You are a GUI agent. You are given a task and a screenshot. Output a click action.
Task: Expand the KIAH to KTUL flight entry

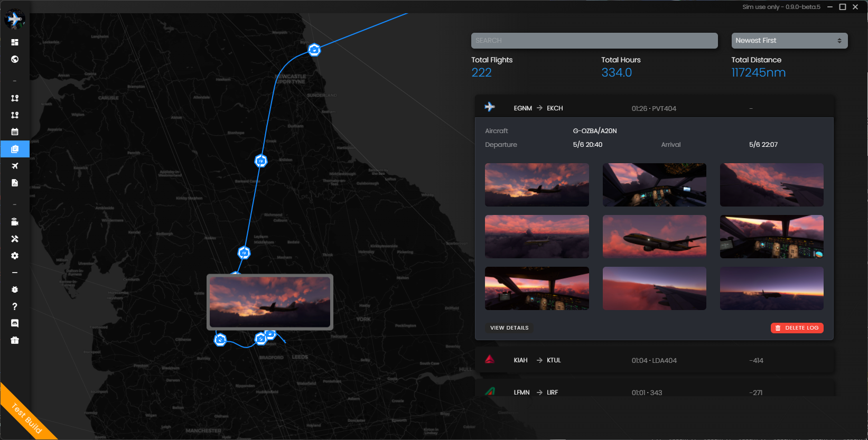click(654, 360)
